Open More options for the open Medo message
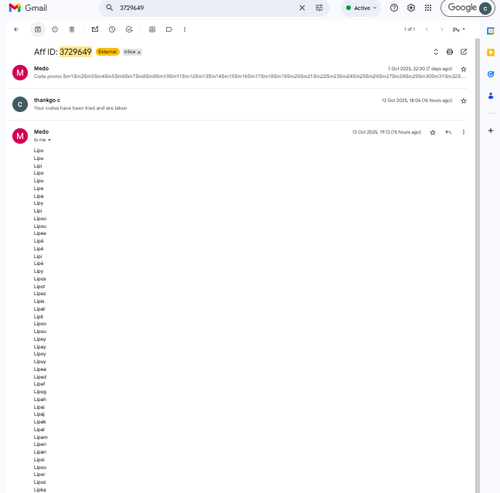This screenshot has height=493, width=500. click(463, 132)
